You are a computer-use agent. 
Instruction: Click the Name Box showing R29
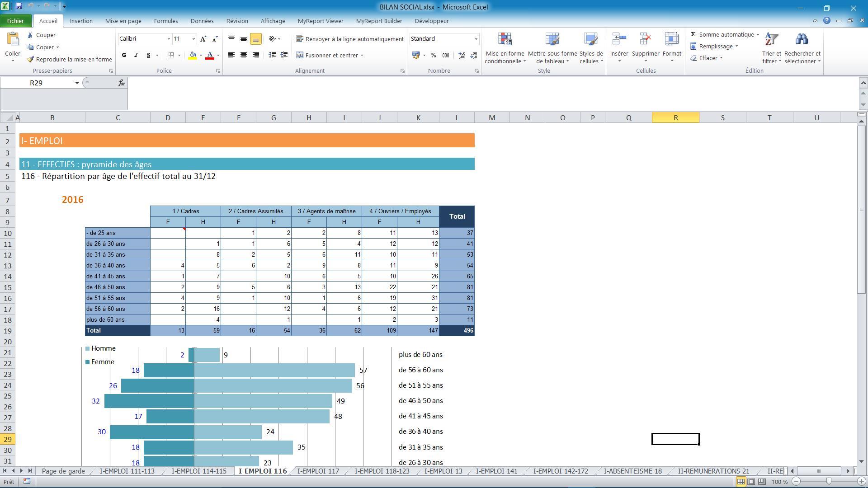click(36, 83)
